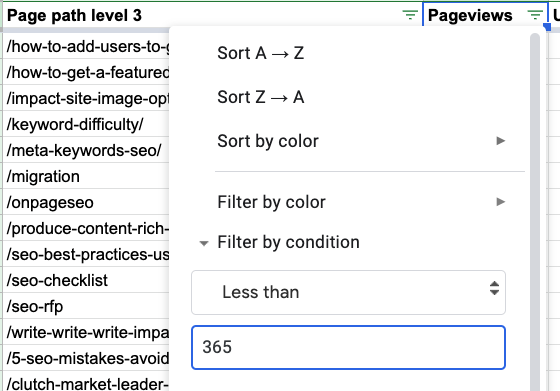This screenshot has width=560, height=391.
Task: Click the up-down arrows on the condition selector
Action: (494, 288)
